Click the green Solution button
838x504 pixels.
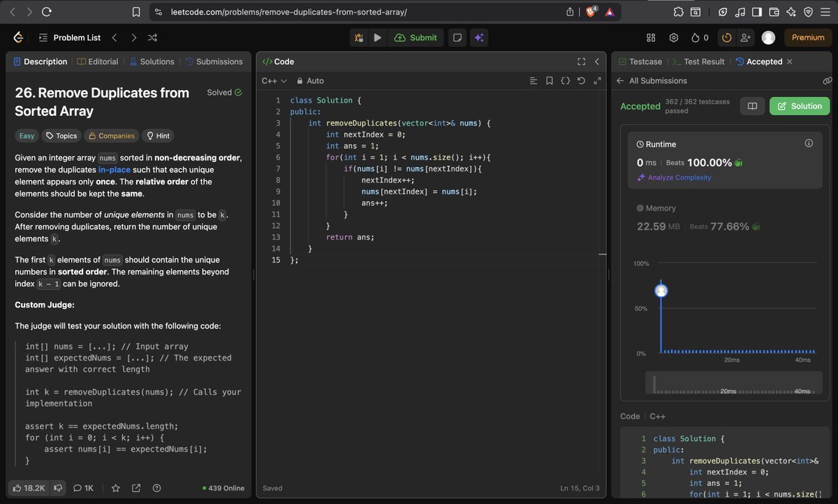coord(800,106)
